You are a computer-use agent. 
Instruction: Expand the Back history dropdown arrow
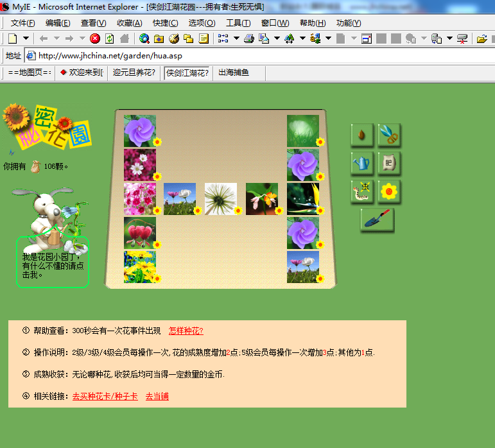pyautogui.click(x=56, y=38)
